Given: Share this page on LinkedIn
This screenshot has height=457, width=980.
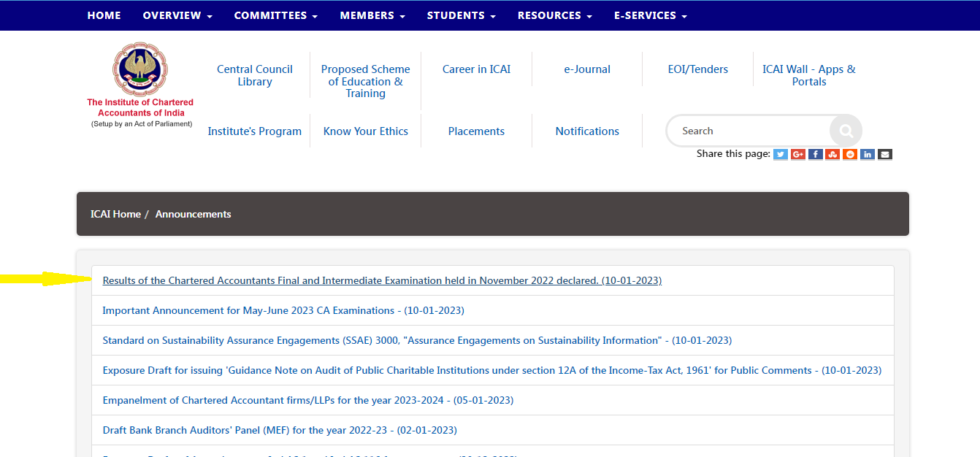Looking at the screenshot, I should 868,154.
